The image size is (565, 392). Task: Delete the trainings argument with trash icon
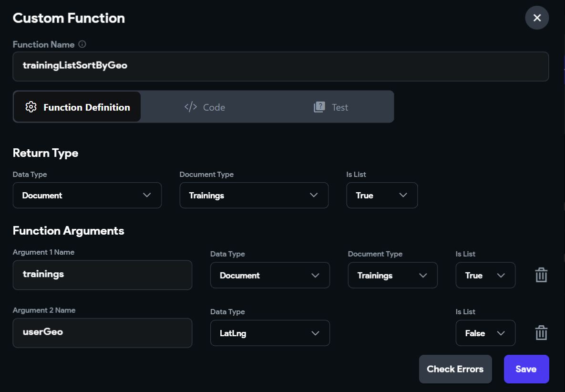click(541, 275)
